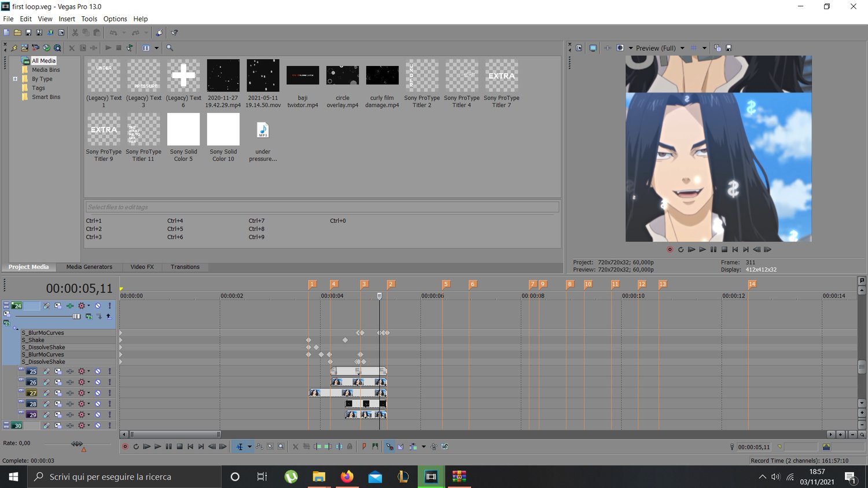Viewport: 868px width, 488px height.
Task: Open the File menu
Action: [8, 19]
